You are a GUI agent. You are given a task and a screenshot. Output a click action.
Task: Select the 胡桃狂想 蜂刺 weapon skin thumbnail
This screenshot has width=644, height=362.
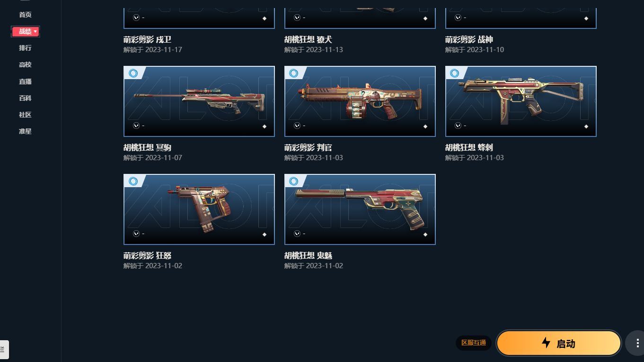[x=520, y=101]
